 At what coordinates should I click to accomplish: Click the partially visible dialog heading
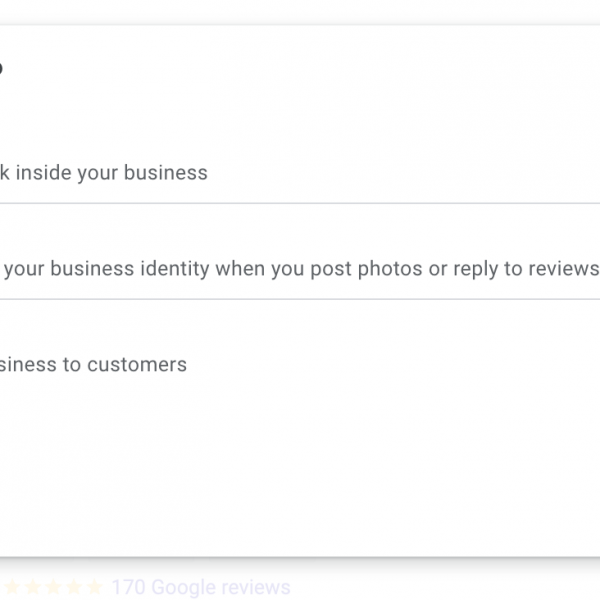click(2, 68)
